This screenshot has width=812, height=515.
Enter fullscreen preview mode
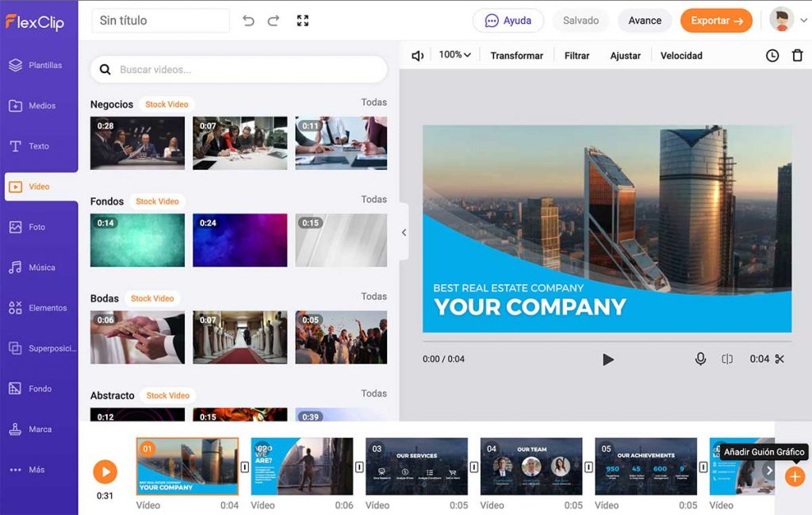302,21
